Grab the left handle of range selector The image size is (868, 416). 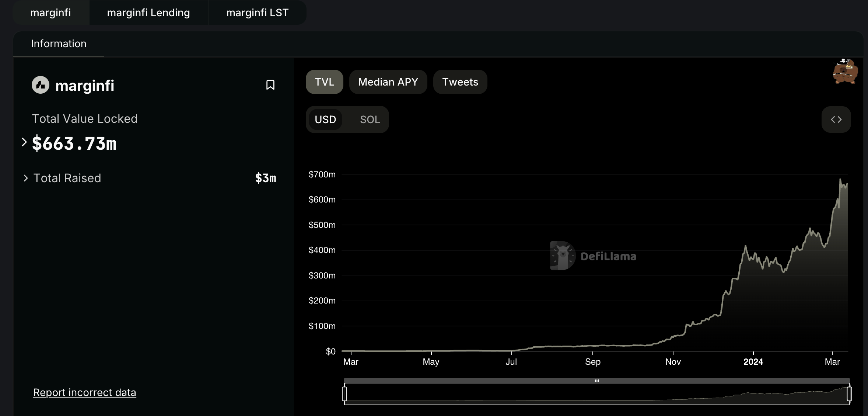(x=344, y=394)
